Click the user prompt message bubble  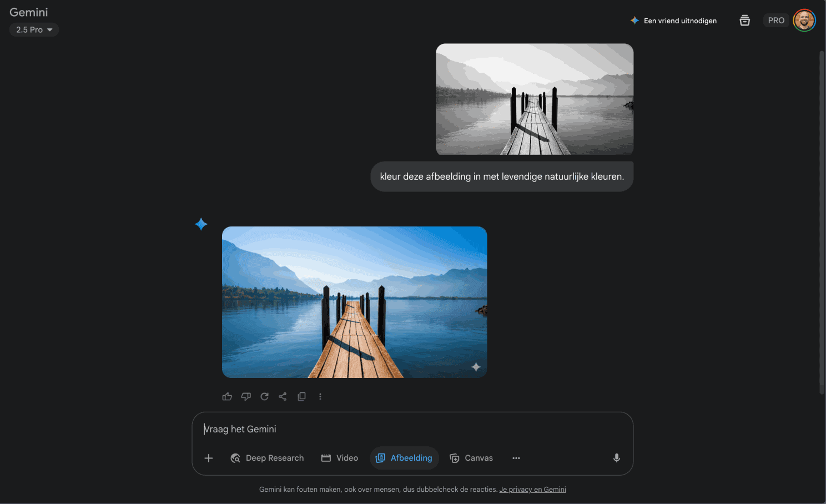coord(502,177)
